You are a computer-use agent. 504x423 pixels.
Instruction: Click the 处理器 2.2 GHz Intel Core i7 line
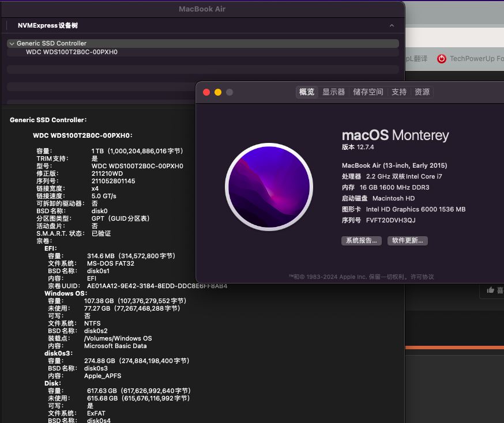(392, 176)
